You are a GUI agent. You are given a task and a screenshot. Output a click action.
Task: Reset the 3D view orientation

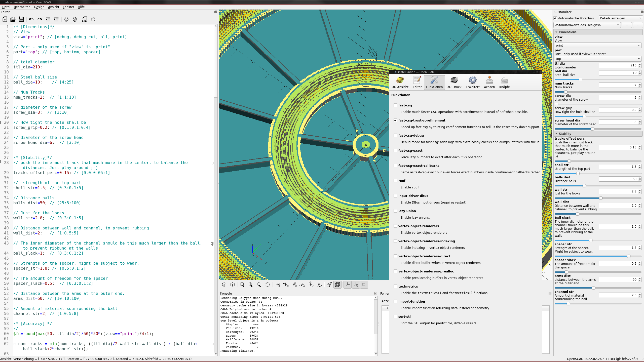[268, 285]
